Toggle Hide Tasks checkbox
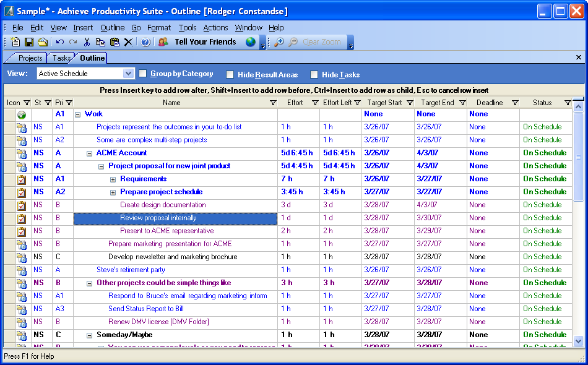 click(314, 75)
